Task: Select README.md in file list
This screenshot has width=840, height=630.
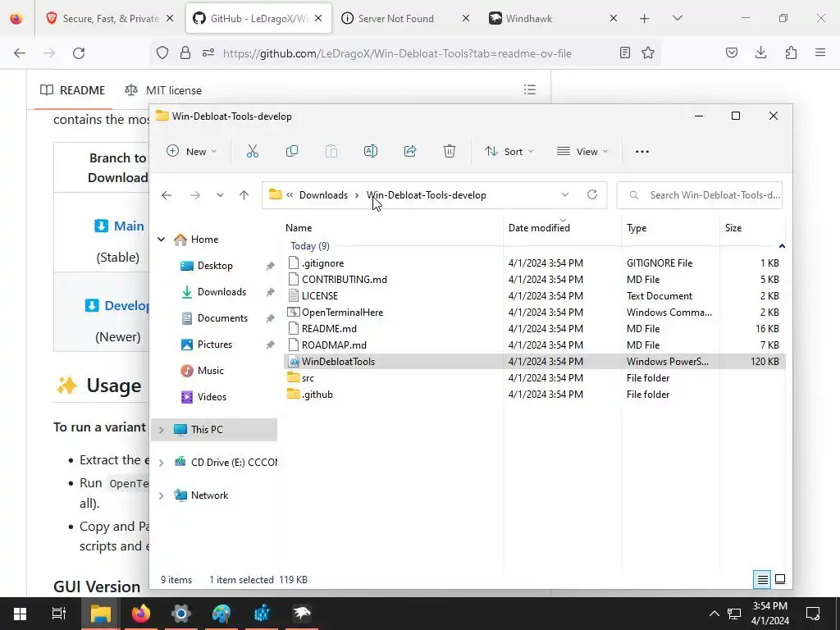Action: [x=534, y=329]
